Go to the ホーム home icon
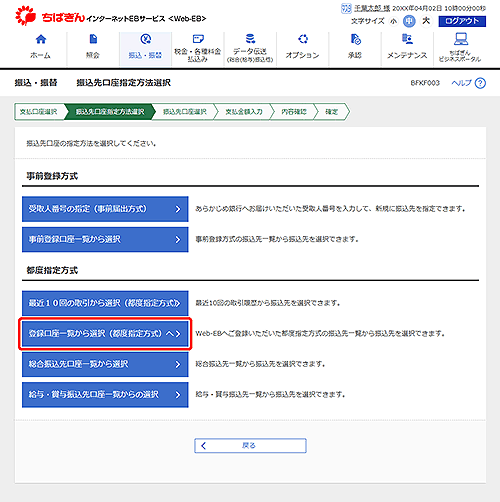500x502 pixels. (x=41, y=39)
